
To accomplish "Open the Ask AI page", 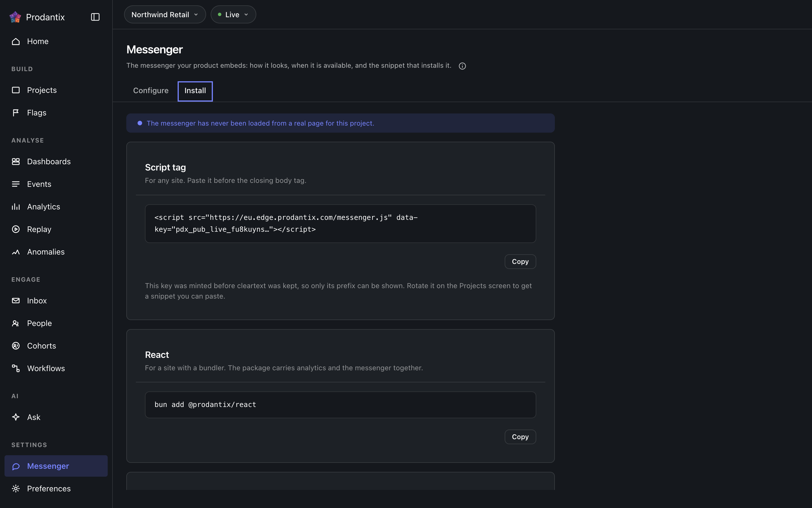I will (56, 417).
